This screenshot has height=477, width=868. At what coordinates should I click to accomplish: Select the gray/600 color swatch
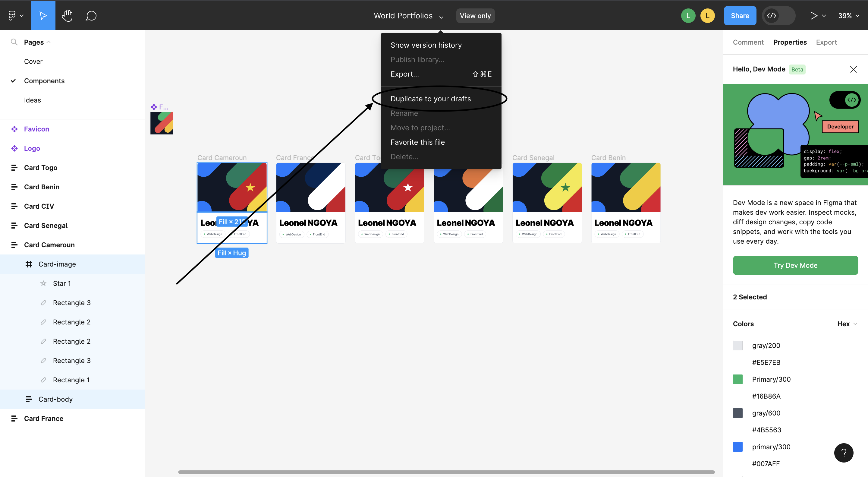point(737,413)
